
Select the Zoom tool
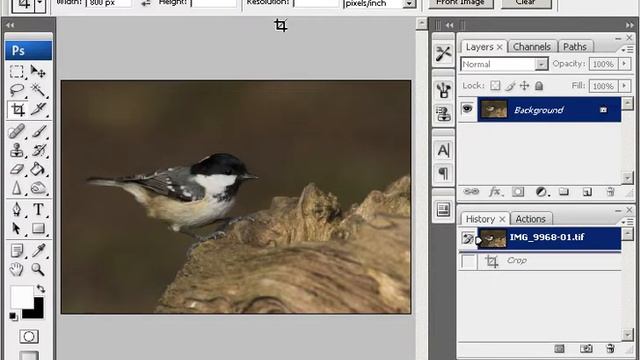point(38,269)
